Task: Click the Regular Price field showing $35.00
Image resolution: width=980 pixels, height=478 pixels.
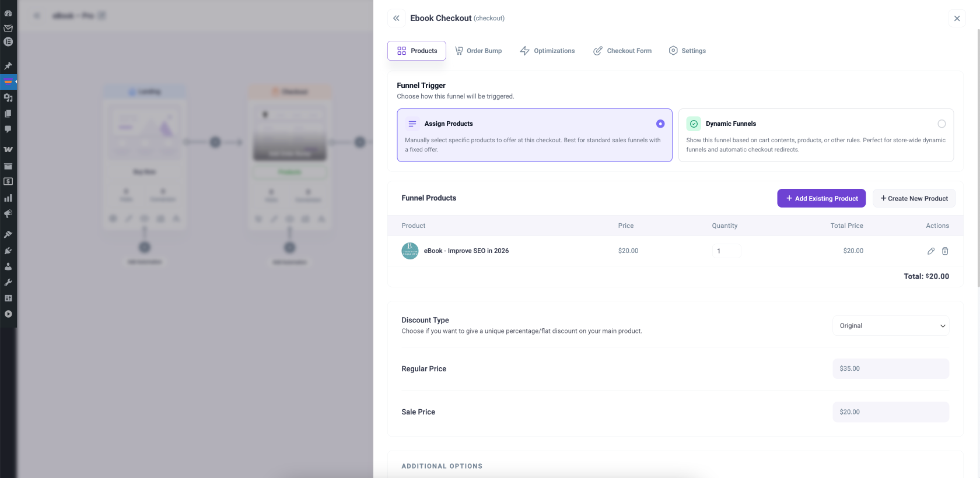Action: tap(891, 368)
